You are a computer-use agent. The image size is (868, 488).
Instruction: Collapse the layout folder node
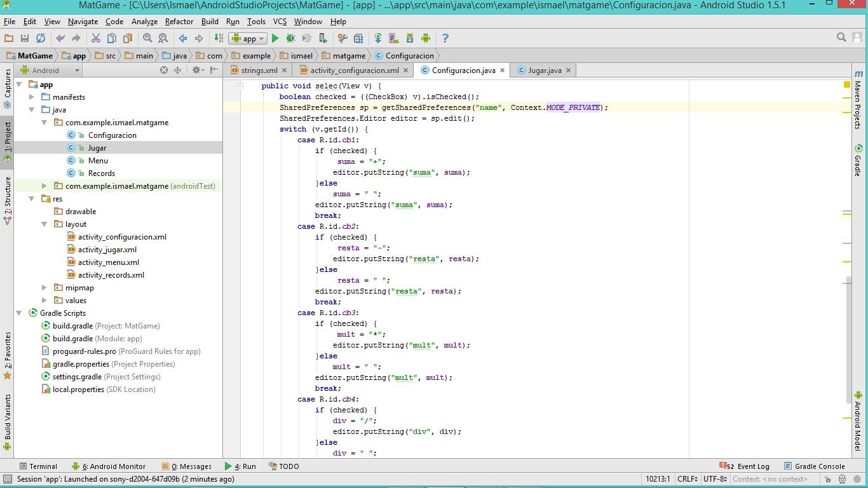click(44, 224)
